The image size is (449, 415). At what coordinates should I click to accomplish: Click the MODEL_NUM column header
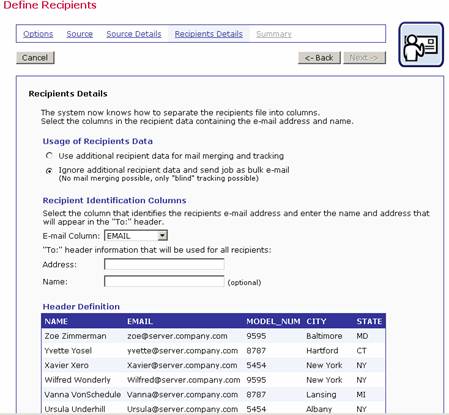[x=273, y=321]
